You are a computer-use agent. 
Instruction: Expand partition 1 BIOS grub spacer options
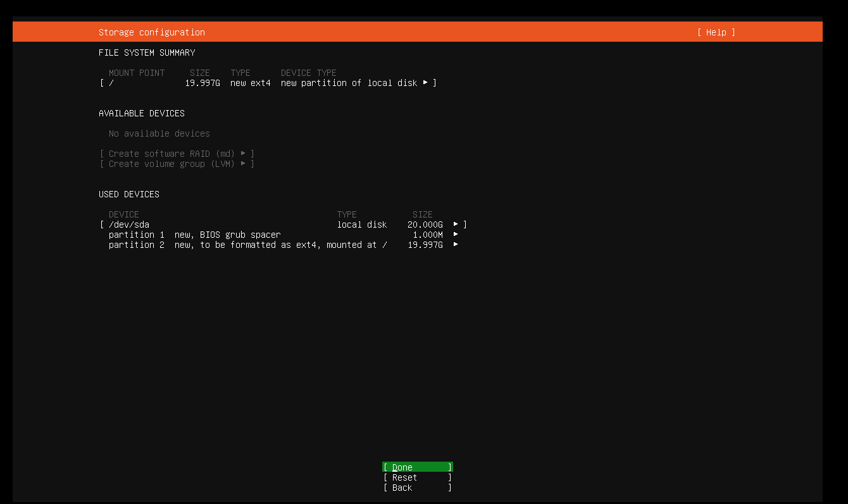coord(454,235)
